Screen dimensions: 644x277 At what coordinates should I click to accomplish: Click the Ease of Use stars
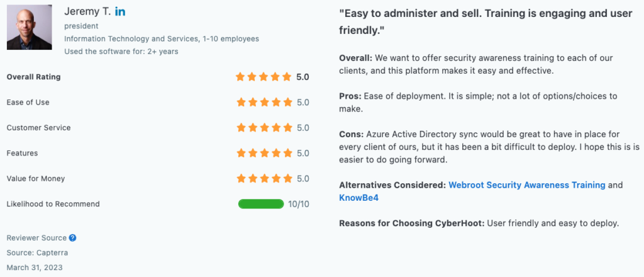tap(264, 103)
